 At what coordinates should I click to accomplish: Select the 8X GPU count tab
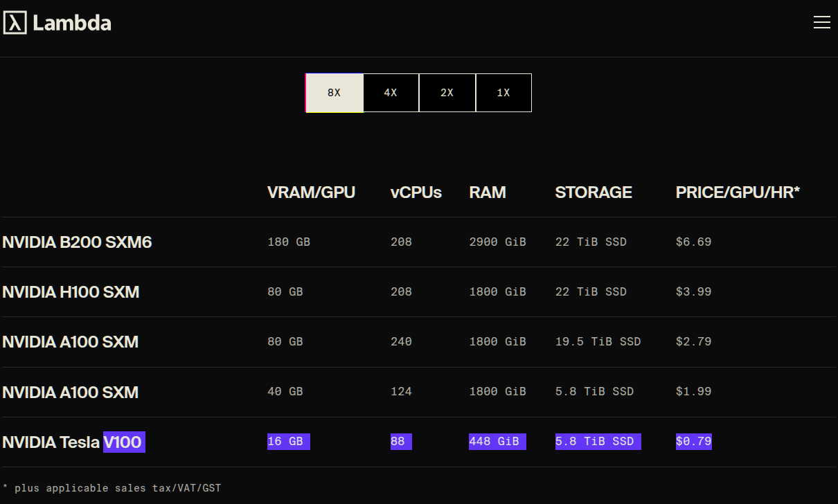tap(335, 93)
